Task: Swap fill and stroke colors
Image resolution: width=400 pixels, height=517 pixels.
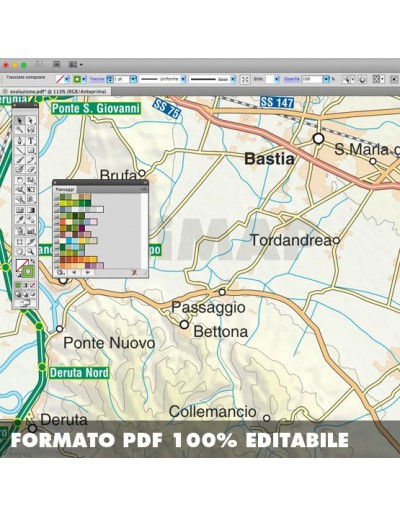Action: coord(33,261)
